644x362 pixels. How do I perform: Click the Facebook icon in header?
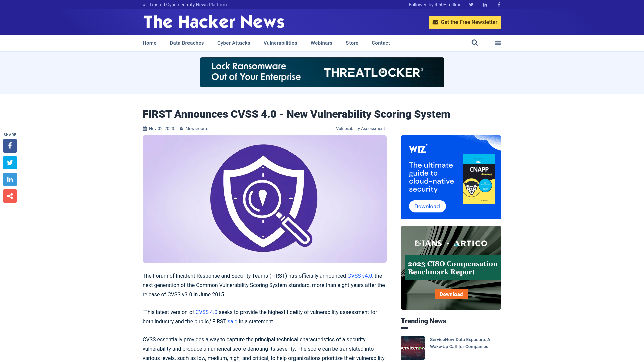coord(499,4)
